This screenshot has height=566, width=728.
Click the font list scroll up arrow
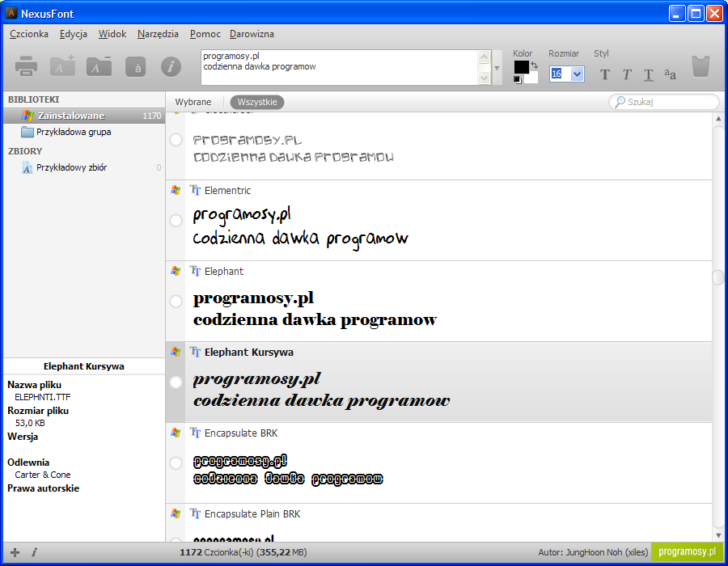tap(718, 119)
